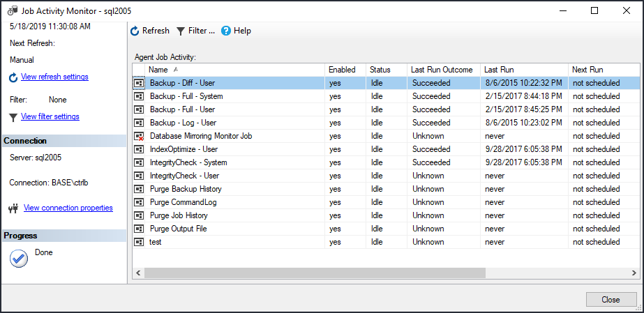The width and height of the screenshot is (644, 313).
Task: Click the Filter funnel icon in toolbar
Action: pos(181,31)
